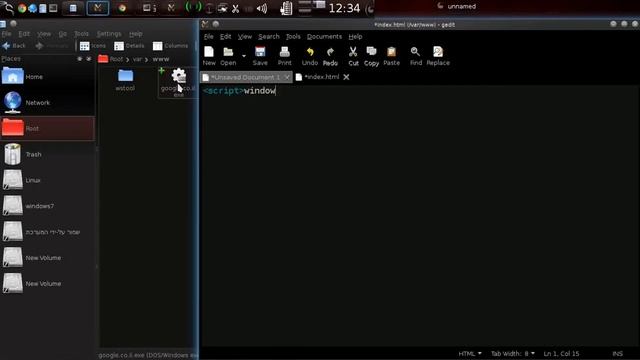
Task: Go Back in the file manager
Action: point(14,46)
